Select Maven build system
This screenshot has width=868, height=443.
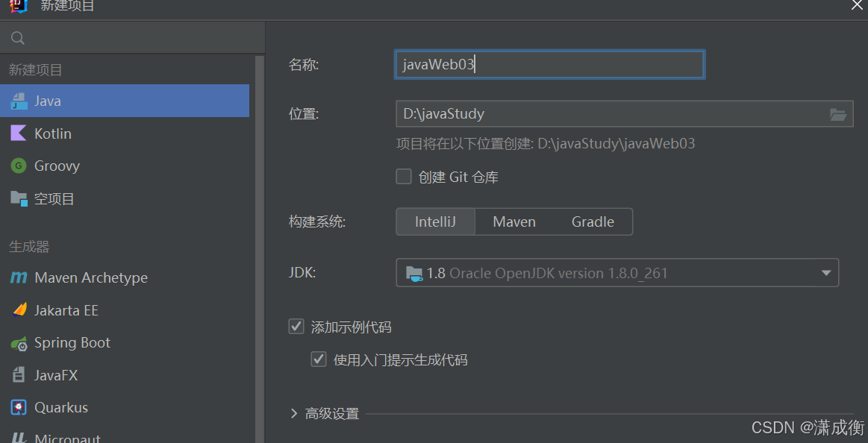coord(514,221)
